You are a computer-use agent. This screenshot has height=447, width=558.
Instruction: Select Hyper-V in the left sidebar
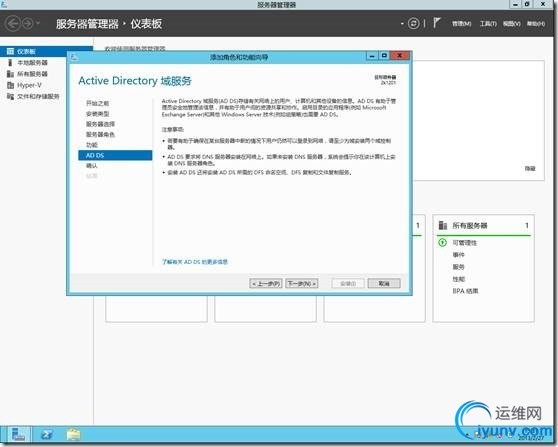tap(29, 85)
